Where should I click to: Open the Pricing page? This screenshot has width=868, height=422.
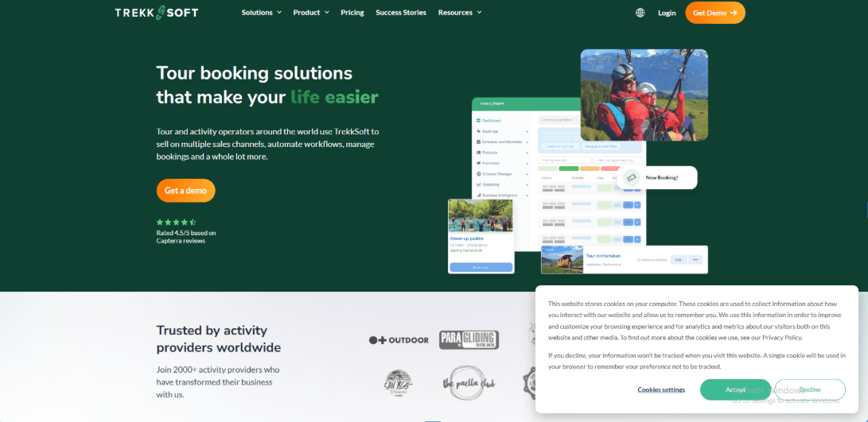coord(352,12)
